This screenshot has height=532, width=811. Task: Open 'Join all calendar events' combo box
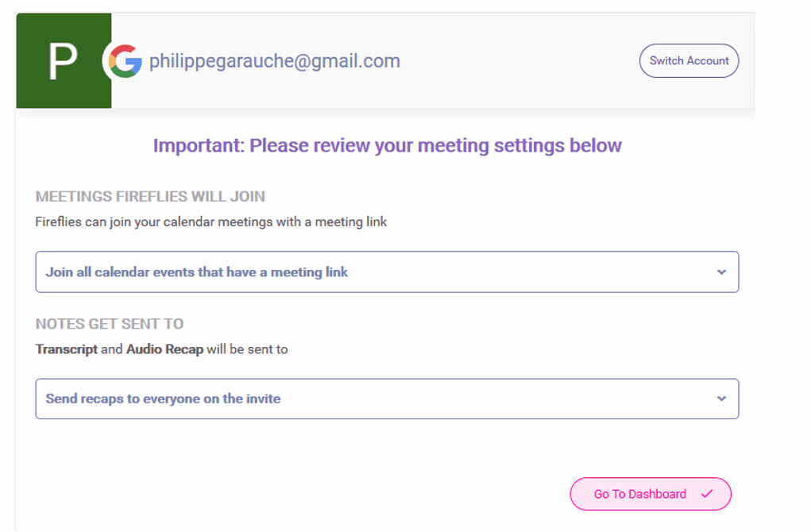point(387,272)
